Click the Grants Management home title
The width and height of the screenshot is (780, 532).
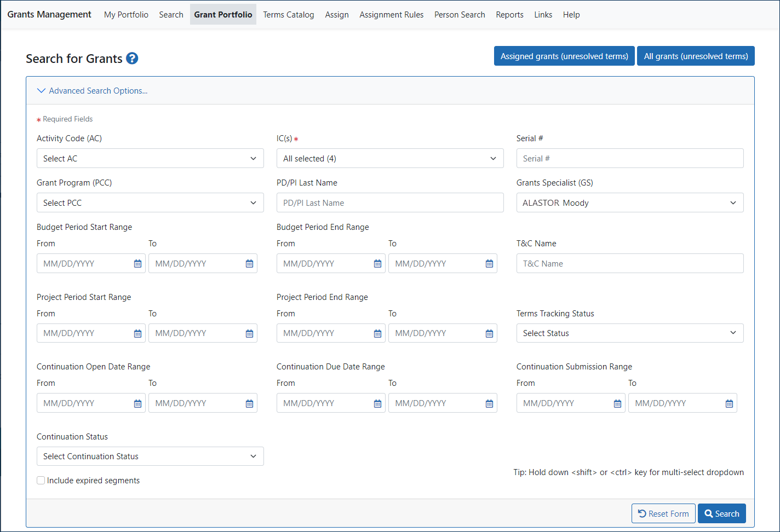tap(49, 14)
